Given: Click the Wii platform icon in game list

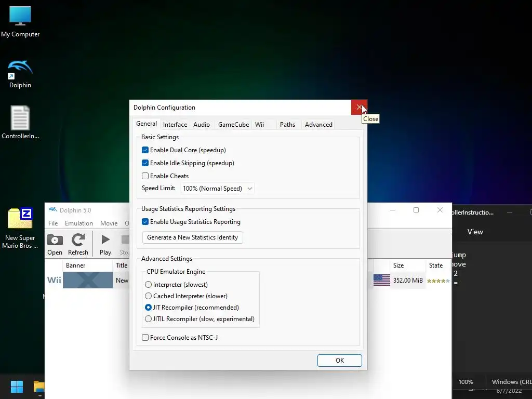Looking at the screenshot, I should pos(54,280).
